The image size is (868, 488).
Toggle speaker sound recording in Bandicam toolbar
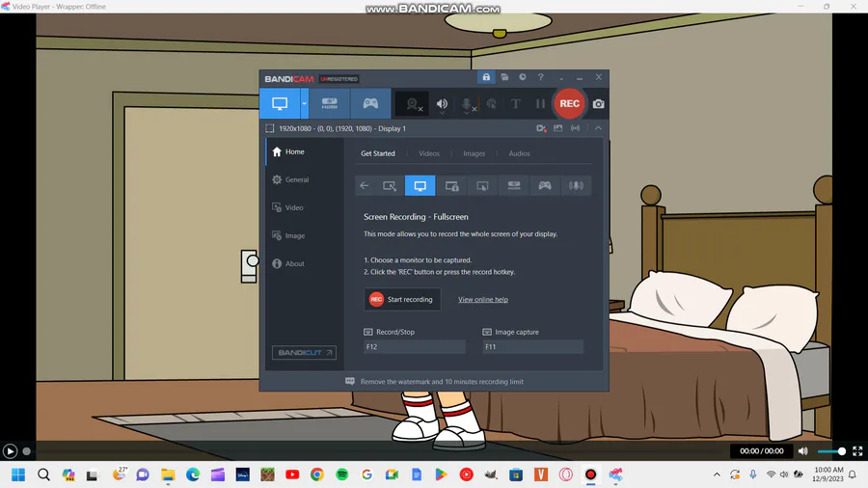pos(442,104)
